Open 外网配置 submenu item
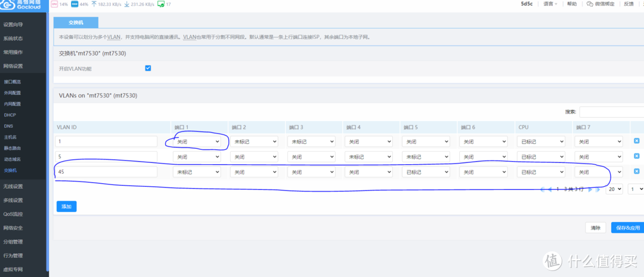The width and height of the screenshot is (644, 277). tap(13, 93)
